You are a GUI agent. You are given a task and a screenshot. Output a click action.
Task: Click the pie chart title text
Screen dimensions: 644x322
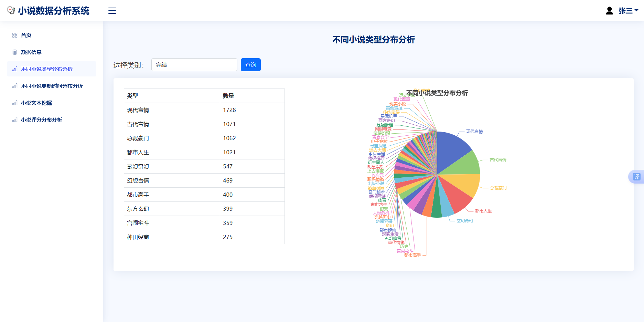(437, 93)
